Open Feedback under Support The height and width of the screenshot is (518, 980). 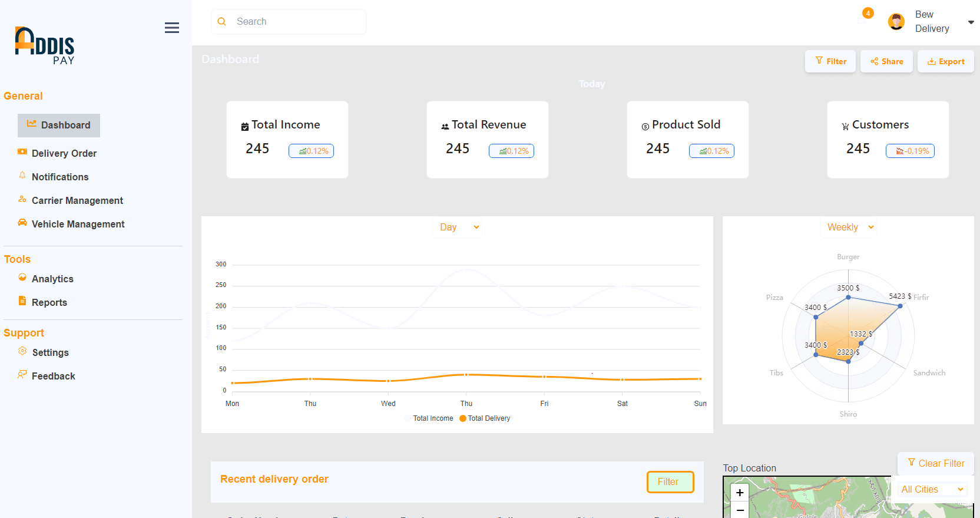pyautogui.click(x=54, y=376)
